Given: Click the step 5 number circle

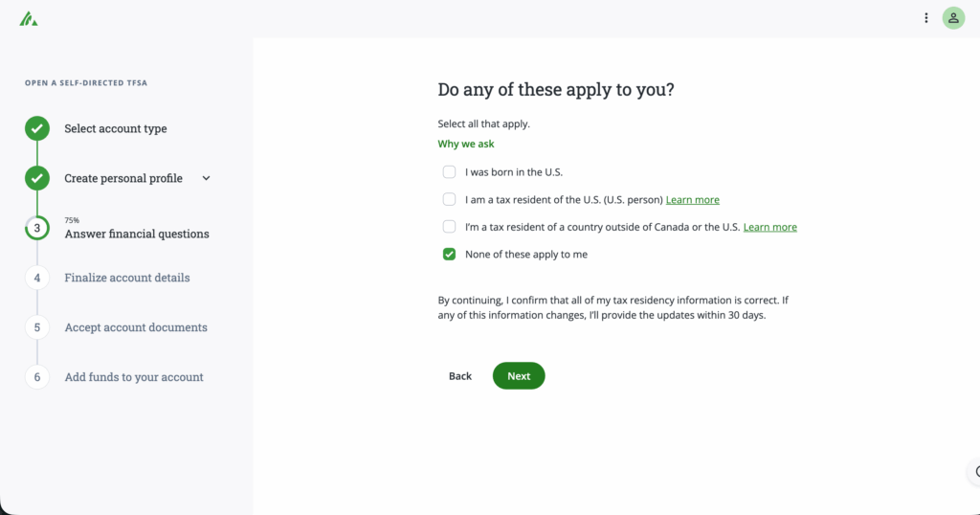Looking at the screenshot, I should [x=37, y=327].
